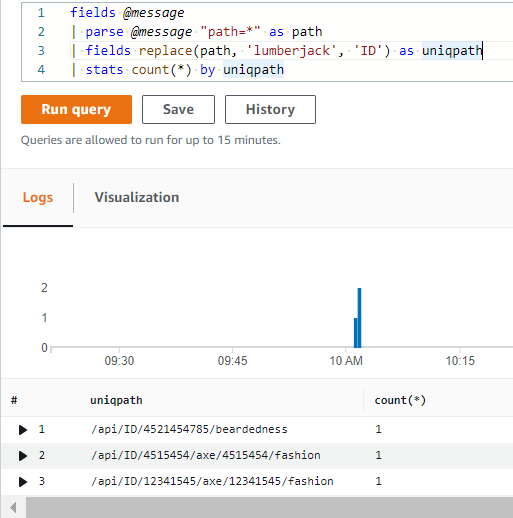Select the /api/ID/12341545/axe/12341545/fashion cell
The width and height of the screenshot is (513, 518).
212,481
